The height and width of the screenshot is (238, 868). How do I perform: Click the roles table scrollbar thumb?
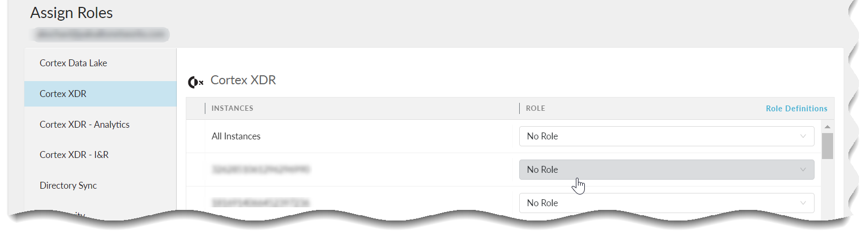point(827,146)
